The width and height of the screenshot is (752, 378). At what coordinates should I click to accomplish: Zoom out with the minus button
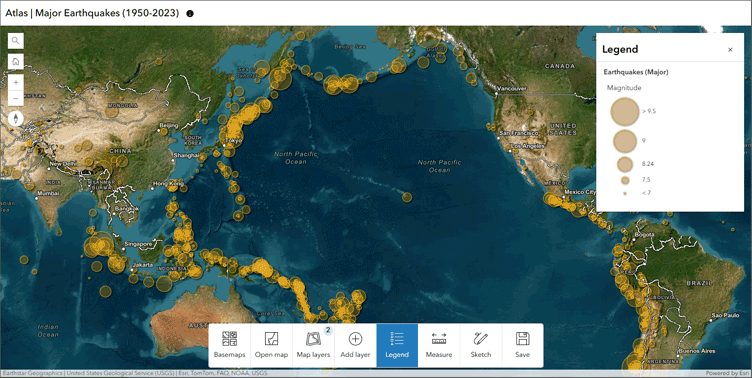click(x=15, y=98)
